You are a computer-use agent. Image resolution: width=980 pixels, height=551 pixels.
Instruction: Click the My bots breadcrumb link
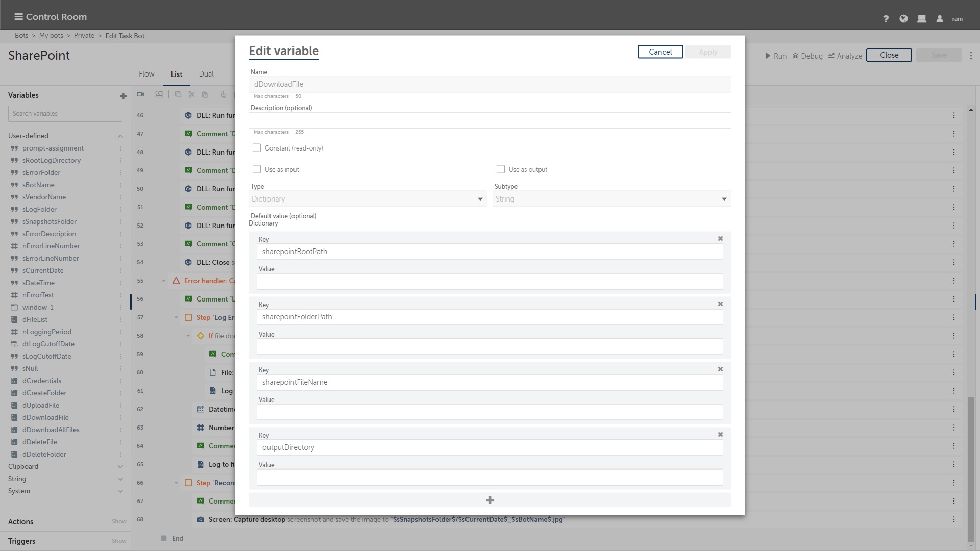coord(51,36)
